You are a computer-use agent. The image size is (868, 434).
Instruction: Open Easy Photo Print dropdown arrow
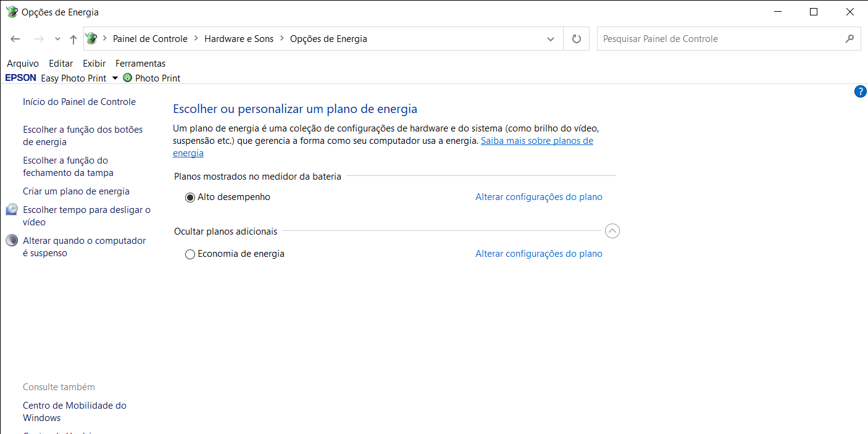115,78
